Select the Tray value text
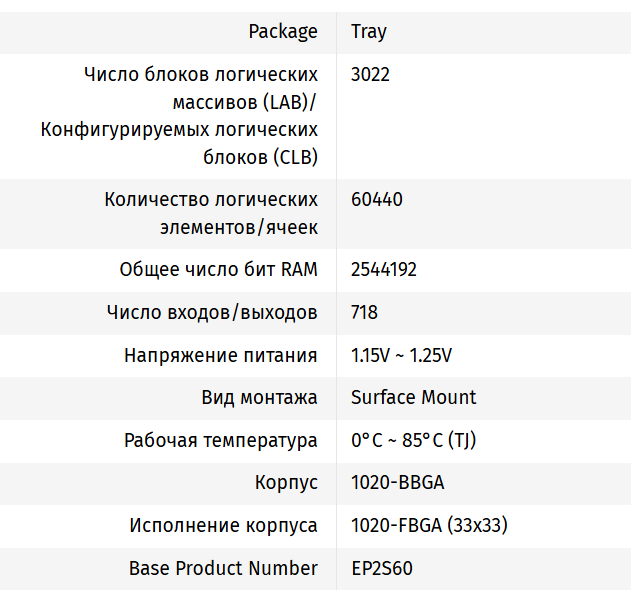The height and width of the screenshot is (598, 631). (369, 31)
